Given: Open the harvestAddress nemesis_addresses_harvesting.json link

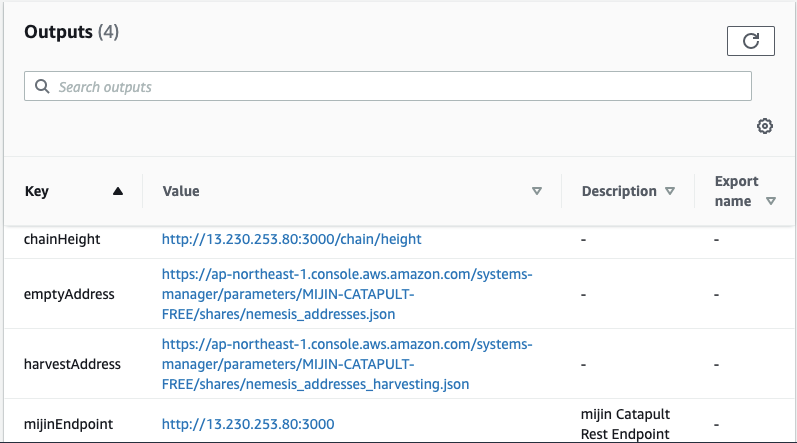Looking at the screenshot, I should (347, 364).
